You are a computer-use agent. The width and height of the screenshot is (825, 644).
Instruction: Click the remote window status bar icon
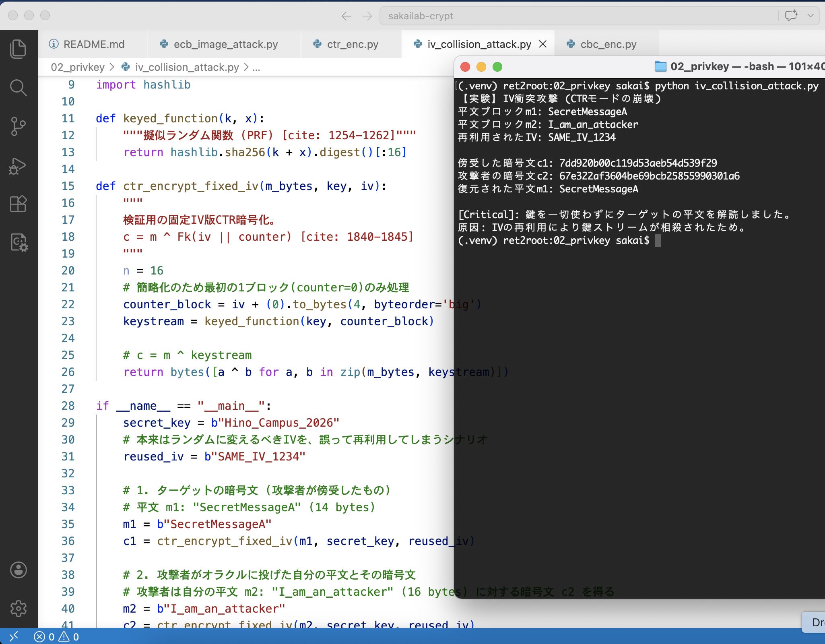click(x=14, y=636)
